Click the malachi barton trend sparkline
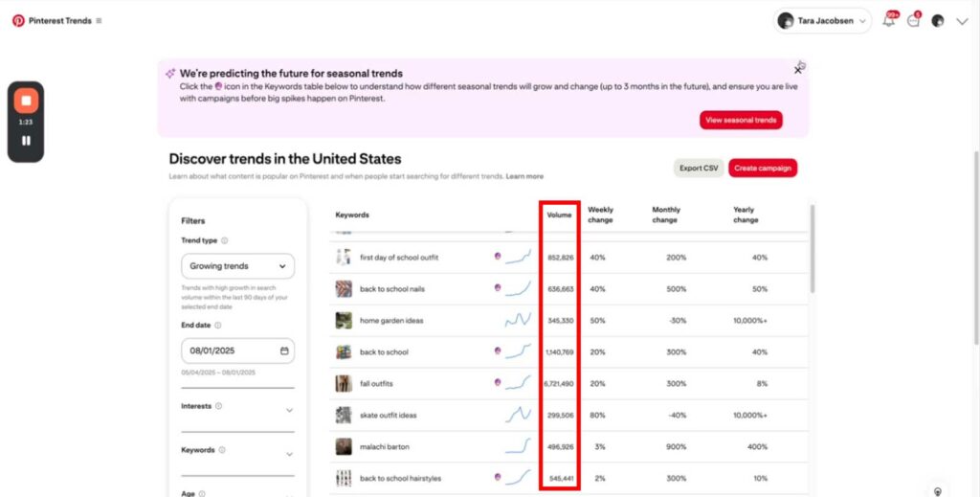This screenshot has height=497, width=980. (518, 445)
